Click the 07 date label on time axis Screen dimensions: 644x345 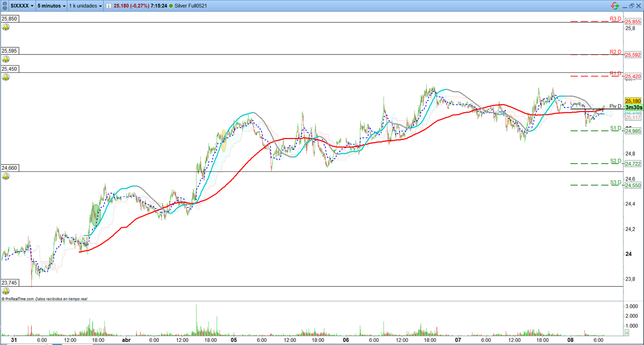(458, 340)
